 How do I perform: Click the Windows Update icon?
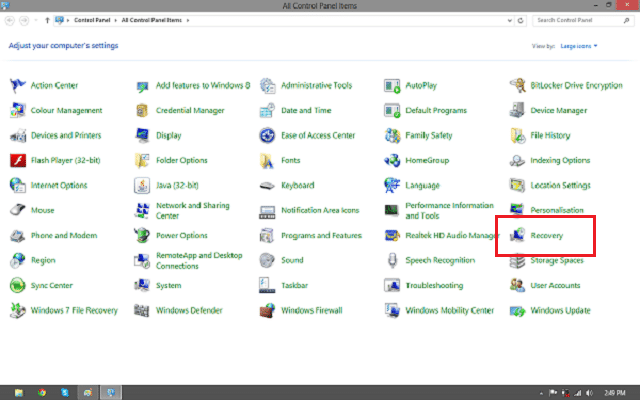[517, 311]
